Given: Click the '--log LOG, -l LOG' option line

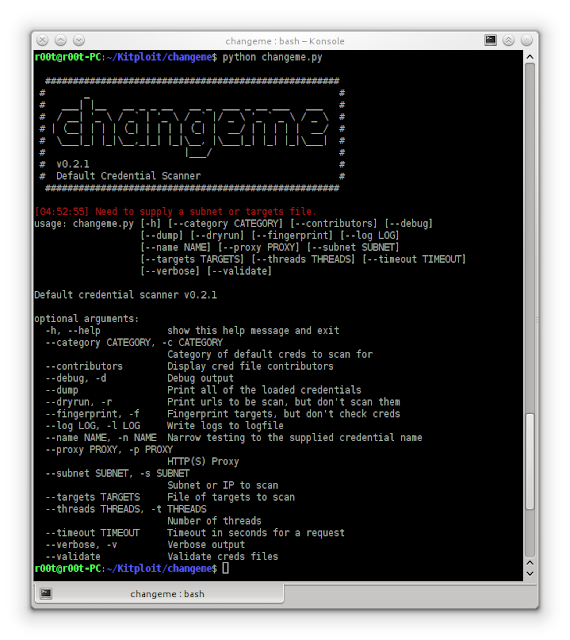Looking at the screenshot, I should click(x=92, y=426).
